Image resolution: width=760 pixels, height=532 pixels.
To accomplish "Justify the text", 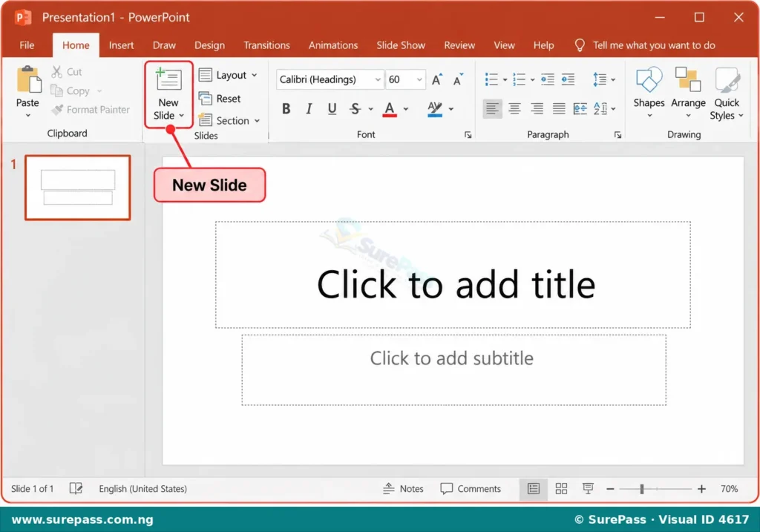I will tap(559, 108).
